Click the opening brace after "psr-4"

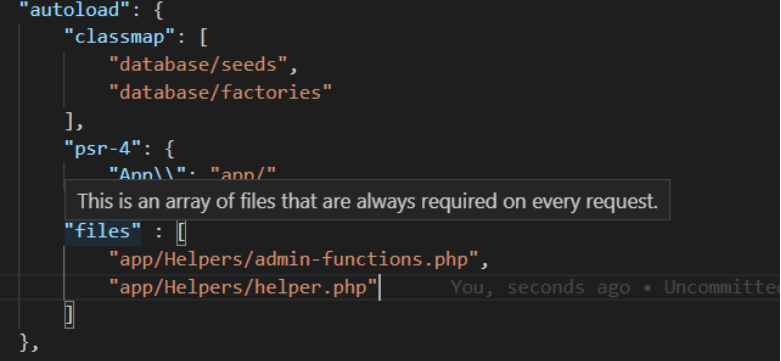[170, 148]
